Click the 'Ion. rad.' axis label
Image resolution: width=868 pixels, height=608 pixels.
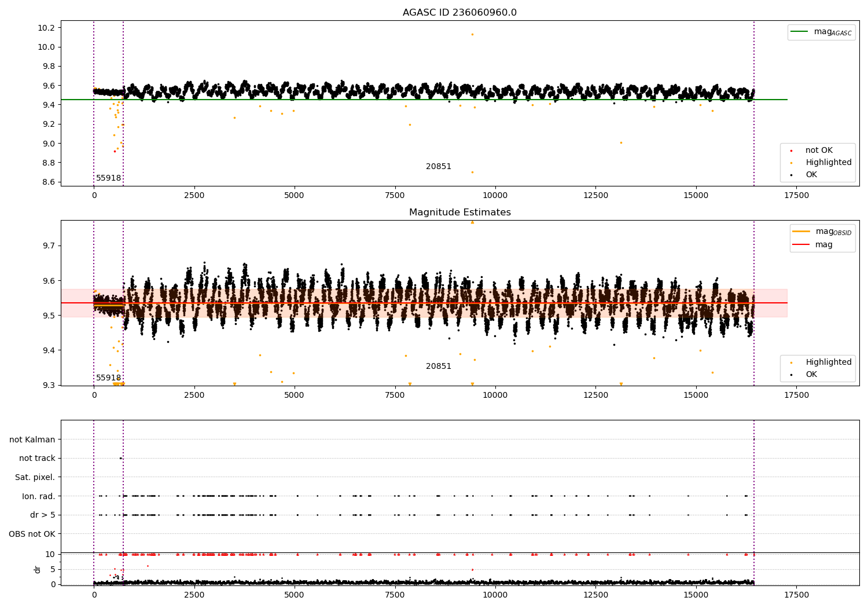(38, 496)
